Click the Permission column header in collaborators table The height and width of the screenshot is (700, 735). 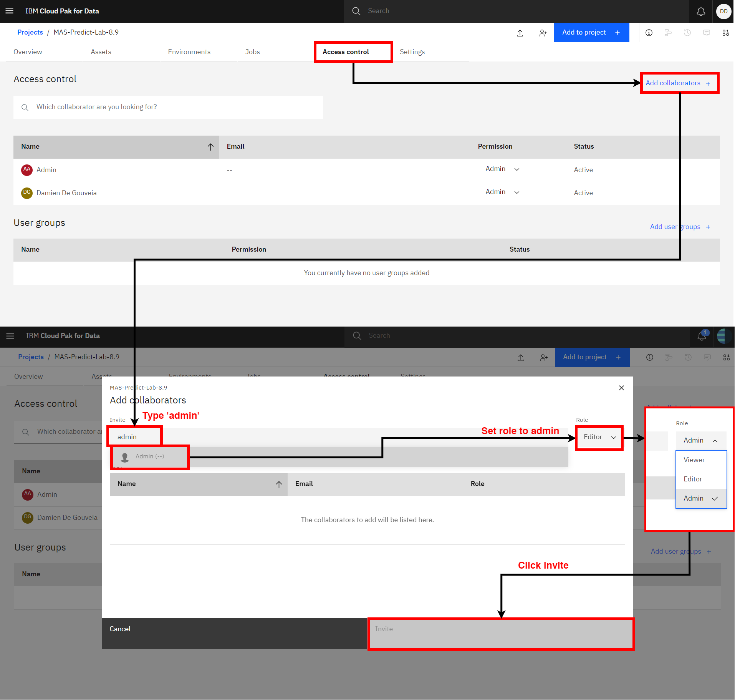point(495,146)
